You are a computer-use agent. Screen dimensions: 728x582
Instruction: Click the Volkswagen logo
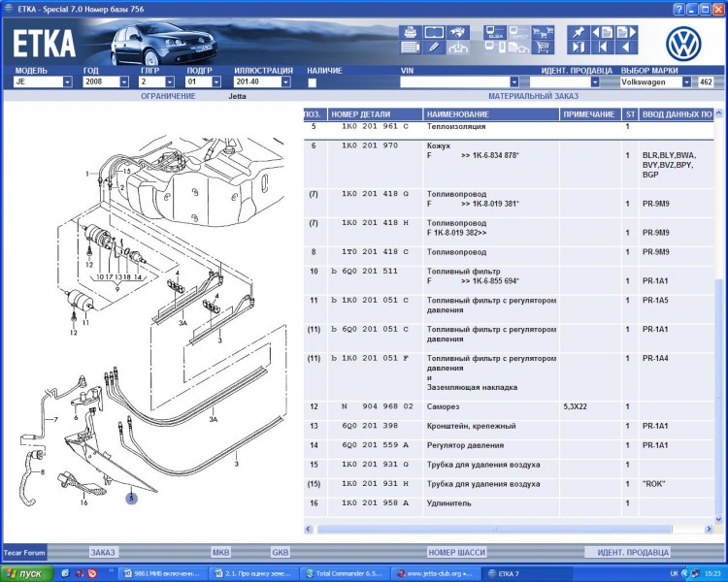click(x=683, y=44)
